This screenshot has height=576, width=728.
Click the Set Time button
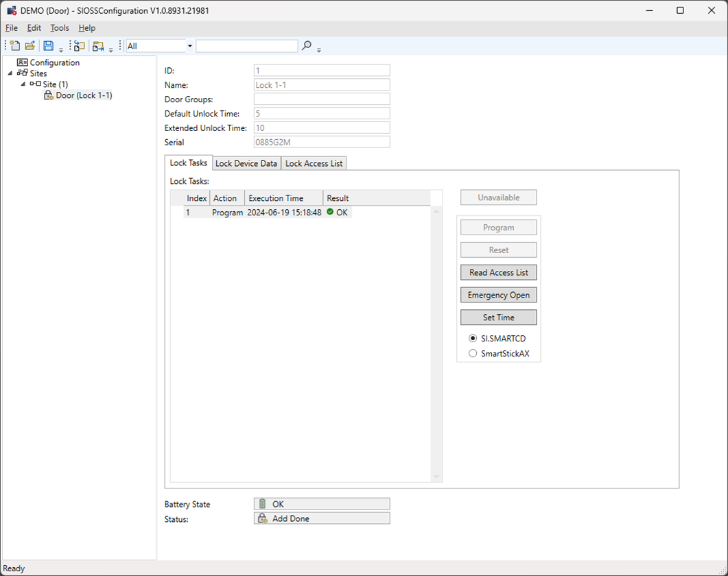click(498, 317)
